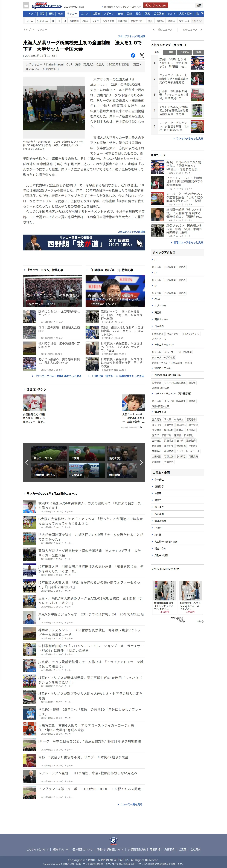Switch ranking to the 一週間 tab
The width and height of the screenshot is (227, 868).
(x=170, y=52)
